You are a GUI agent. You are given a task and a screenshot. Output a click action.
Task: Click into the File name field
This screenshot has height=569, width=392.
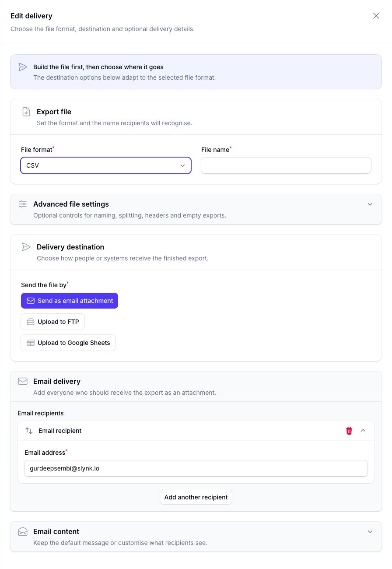click(286, 165)
